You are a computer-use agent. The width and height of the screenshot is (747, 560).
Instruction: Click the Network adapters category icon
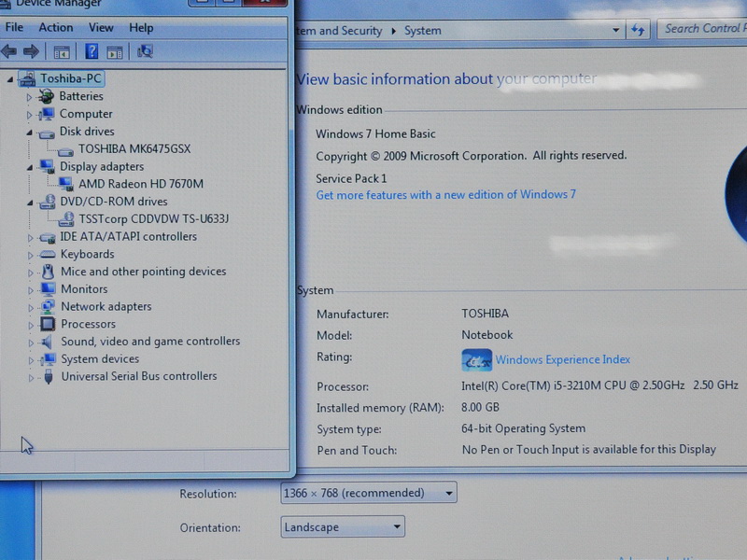48,307
